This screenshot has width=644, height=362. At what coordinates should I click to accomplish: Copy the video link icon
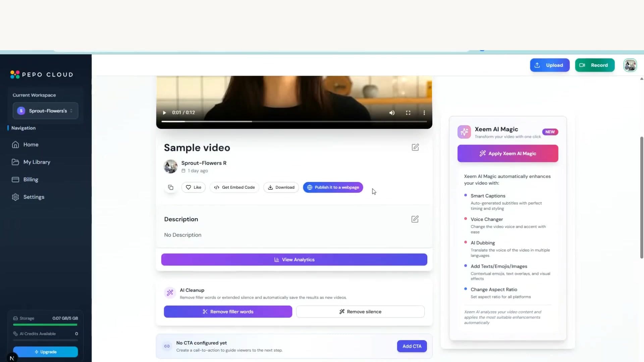pyautogui.click(x=171, y=187)
